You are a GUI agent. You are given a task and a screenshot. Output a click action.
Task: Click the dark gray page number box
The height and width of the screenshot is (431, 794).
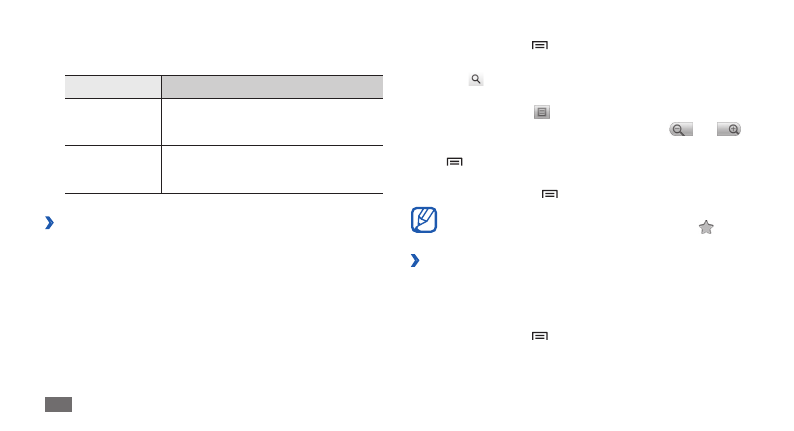coord(59,404)
